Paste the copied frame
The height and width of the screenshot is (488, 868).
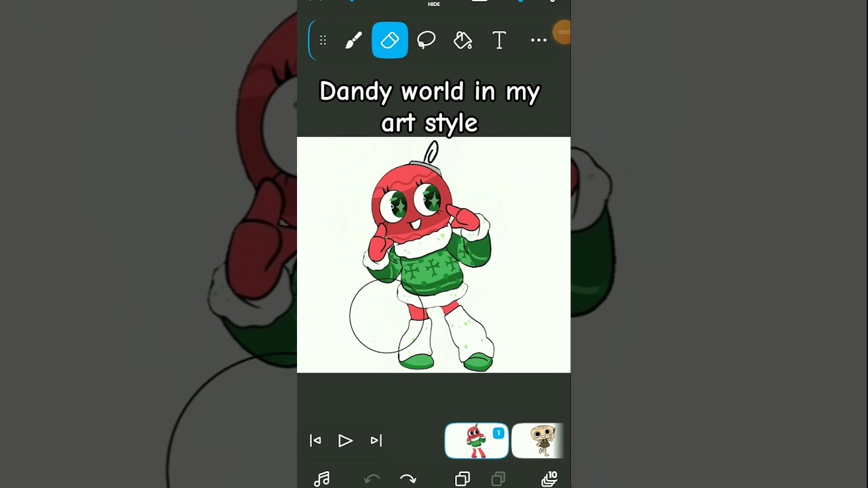[498, 479]
